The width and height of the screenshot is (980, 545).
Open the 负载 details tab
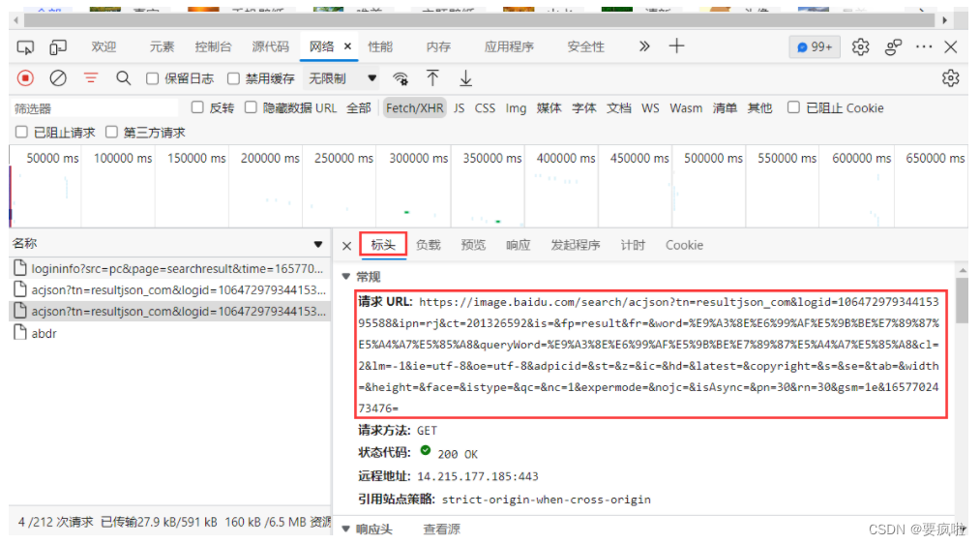[x=429, y=245]
